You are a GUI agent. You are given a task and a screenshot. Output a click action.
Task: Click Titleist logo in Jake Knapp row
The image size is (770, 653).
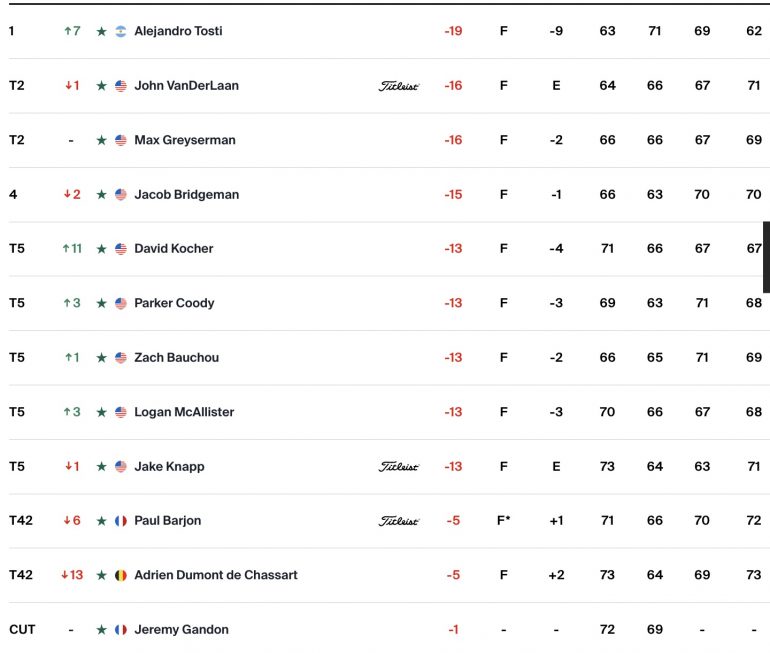(398, 466)
